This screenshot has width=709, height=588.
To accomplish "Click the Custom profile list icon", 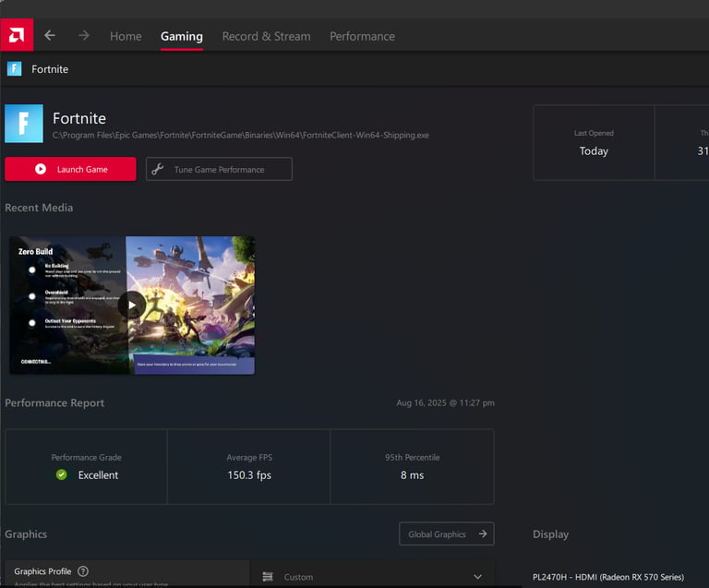I will [268, 577].
